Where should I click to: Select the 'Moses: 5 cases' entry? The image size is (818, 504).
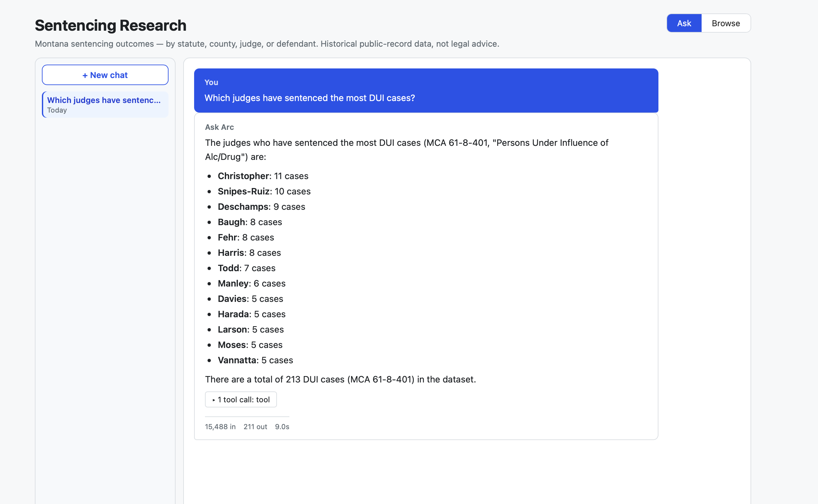click(x=250, y=345)
